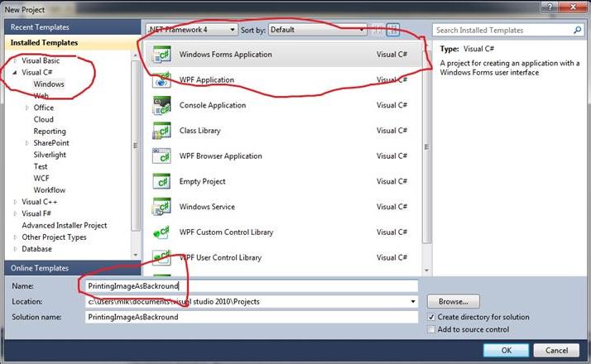Select the Cloud category
The image size is (591, 364).
pyautogui.click(x=43, y=119)
